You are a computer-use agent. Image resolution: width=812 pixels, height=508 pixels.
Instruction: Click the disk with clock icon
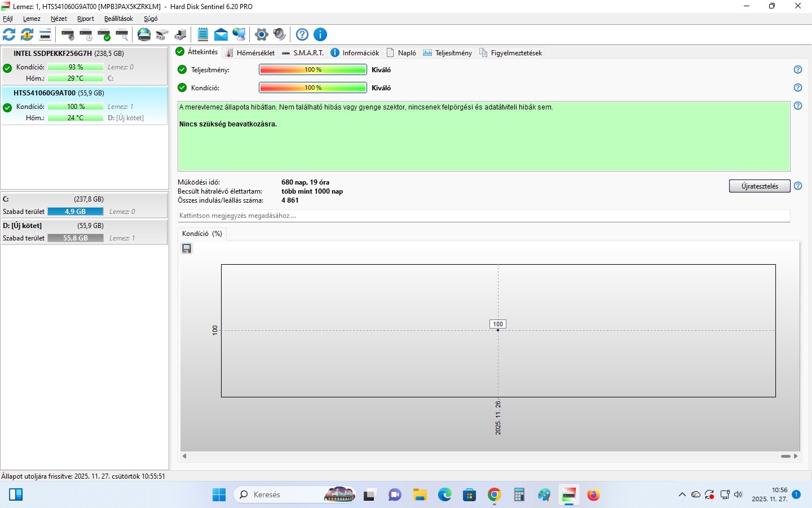(86, 34)
